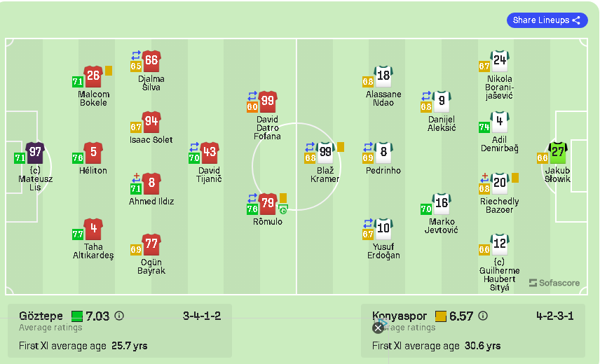Open Guilherme Haubert Sityá's player name link

(x=499, y=274)
